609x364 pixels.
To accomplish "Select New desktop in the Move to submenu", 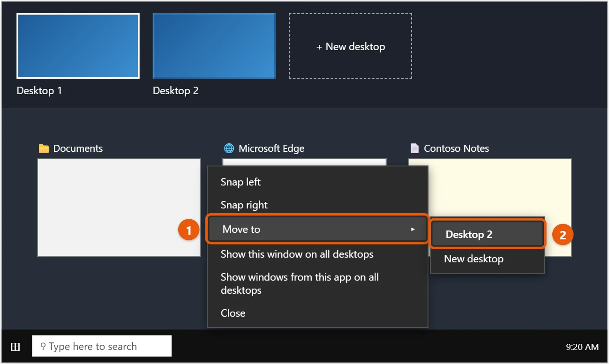I will point(488,259).
